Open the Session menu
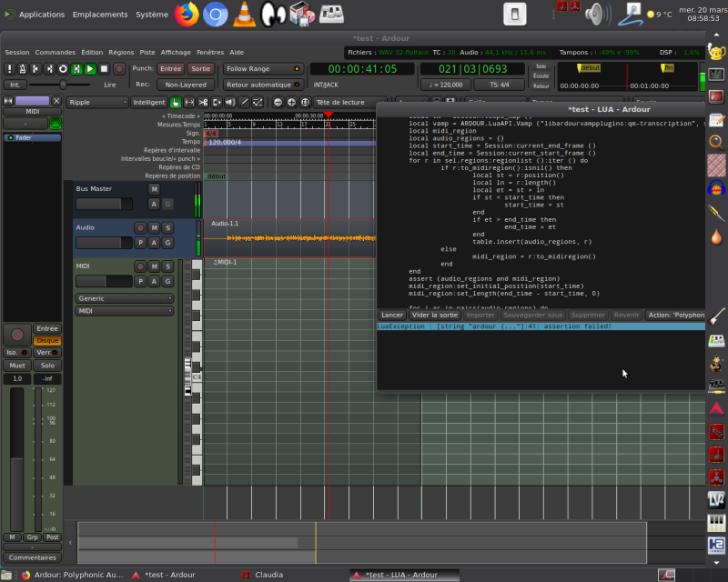Screen dimensions: 728x582 pyautogui.click(x=17, y=53)
